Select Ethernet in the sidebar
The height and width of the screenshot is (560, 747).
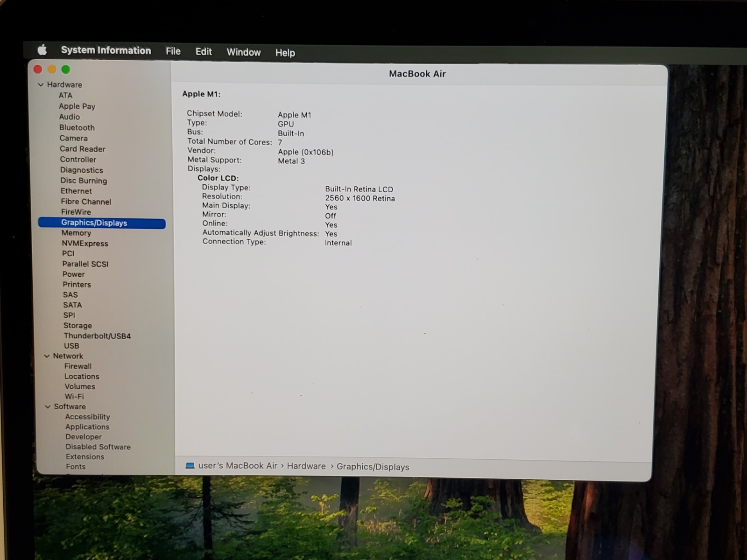pos(76,191)
